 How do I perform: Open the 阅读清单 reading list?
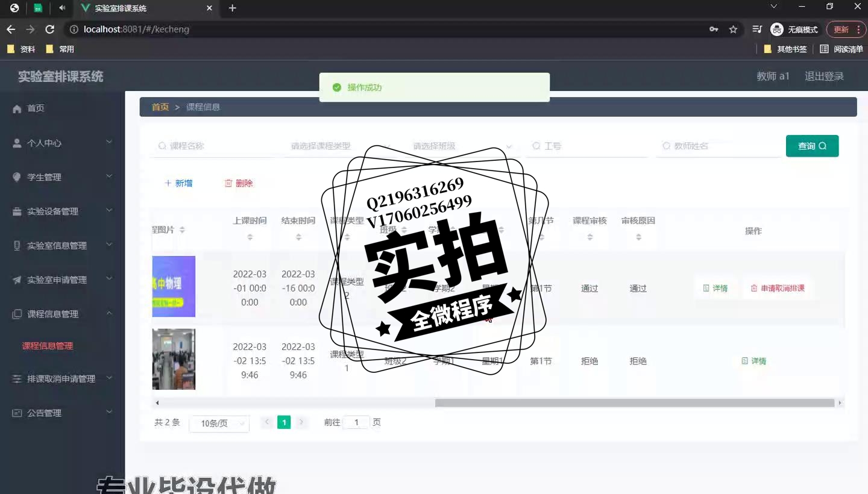pyautogui.click(x=841, y=49)
